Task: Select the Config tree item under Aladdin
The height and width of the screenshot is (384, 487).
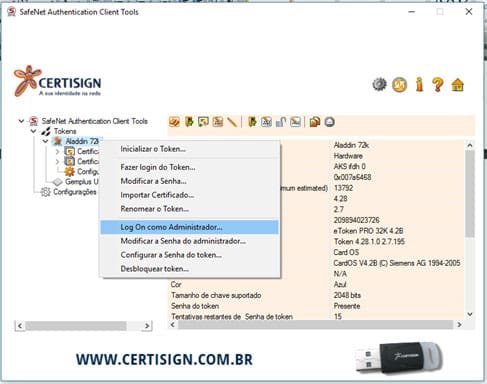Action: pyautogui.click(x=88, y=172)
